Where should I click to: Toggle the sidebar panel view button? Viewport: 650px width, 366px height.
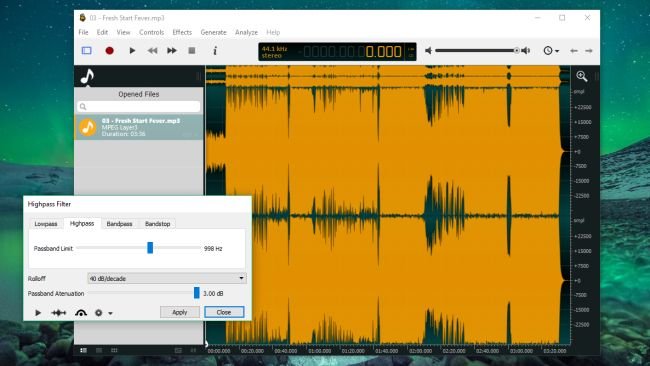(x=87, y=51)
